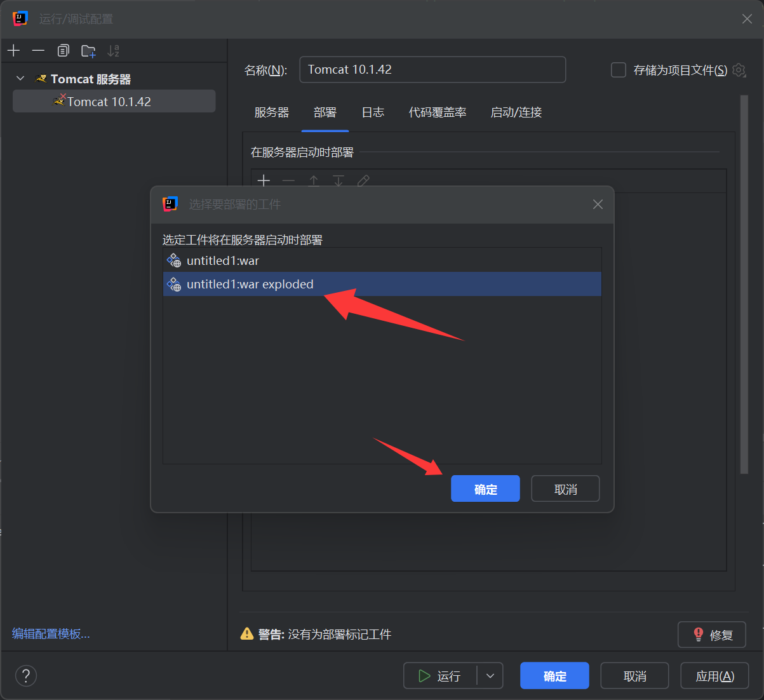Click the create new folder icon
Image resolution: width=764 pixels, height=700 pixels.
tap(88, 50)
